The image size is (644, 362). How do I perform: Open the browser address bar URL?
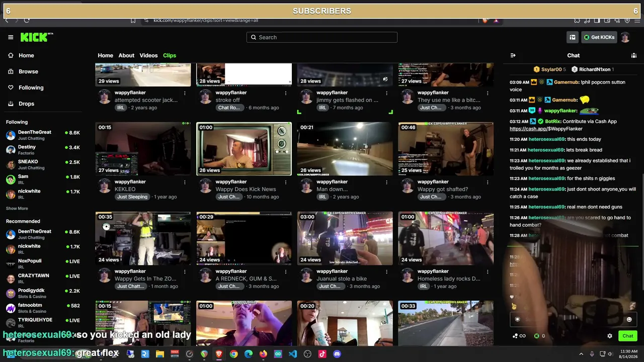tap(206, 21)
